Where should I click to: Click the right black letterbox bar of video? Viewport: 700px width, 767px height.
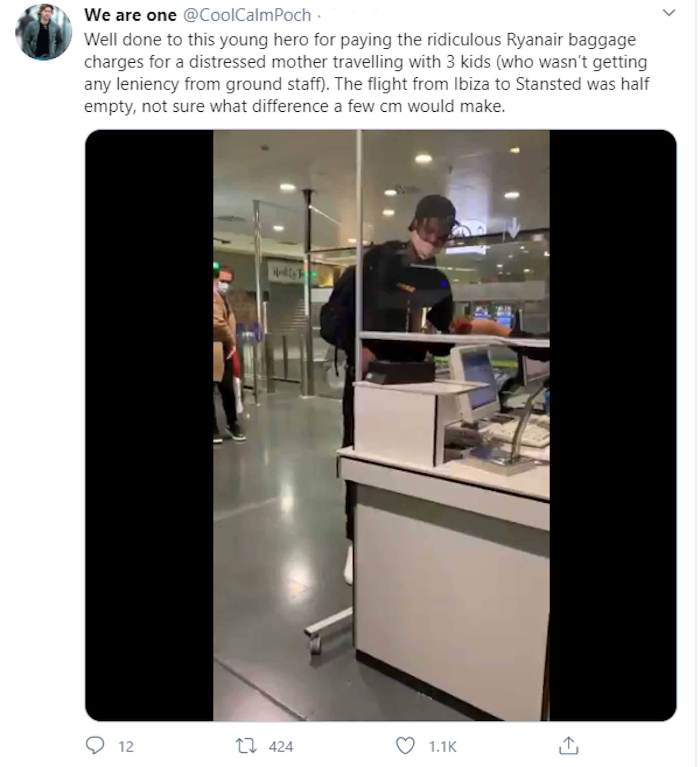click(x=613, y=425)
